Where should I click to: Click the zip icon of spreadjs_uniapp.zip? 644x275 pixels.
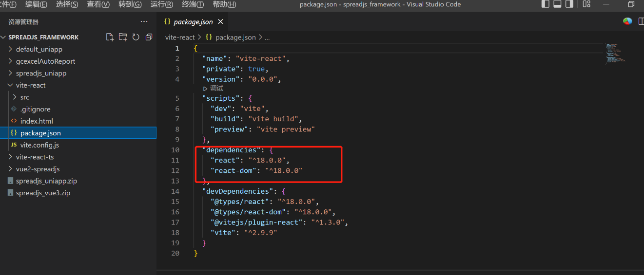coord(11,181)
